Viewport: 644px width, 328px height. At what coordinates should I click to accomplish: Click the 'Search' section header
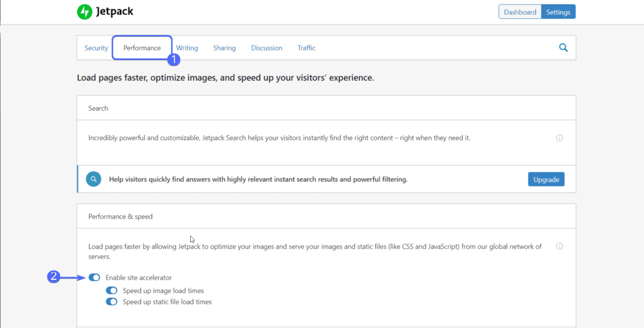pyautogui.click(x=98, y=108)
